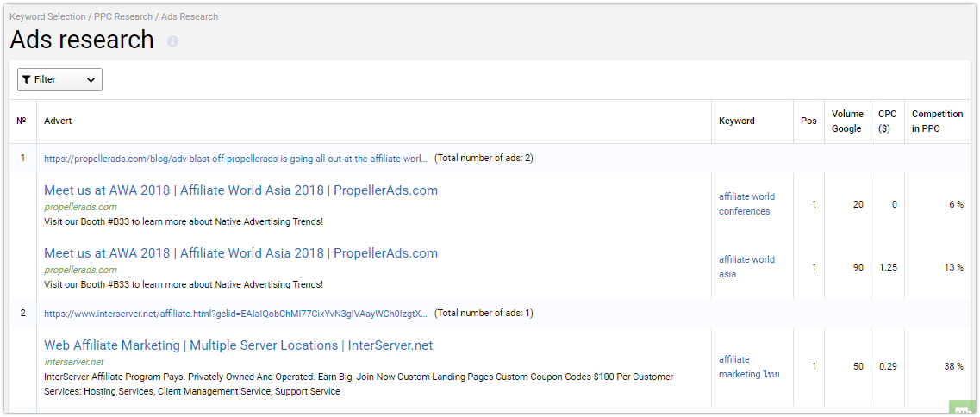Click the second Meet us at AWA 2018 ad title
This screenshot has width=980, height=417.
coord(240,253)
